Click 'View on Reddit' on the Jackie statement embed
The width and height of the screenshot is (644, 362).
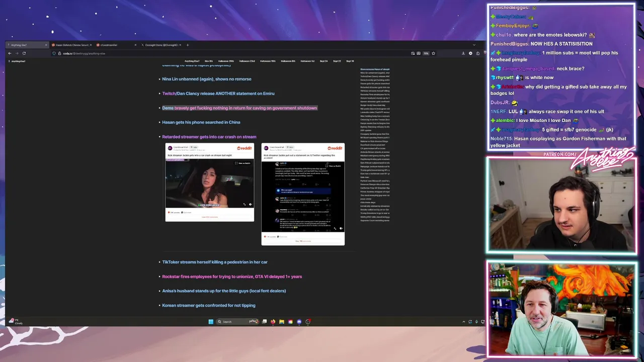pos(334,166)
